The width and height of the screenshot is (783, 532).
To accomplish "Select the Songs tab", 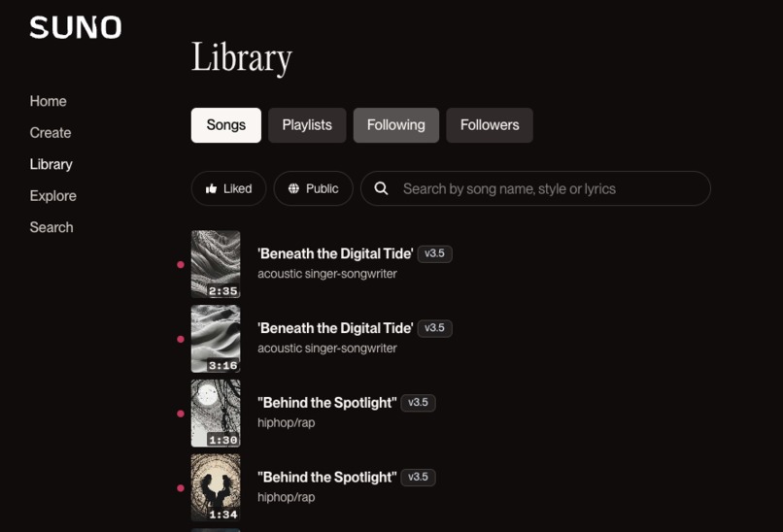I will pyautogui.click(x=225, y=125).
